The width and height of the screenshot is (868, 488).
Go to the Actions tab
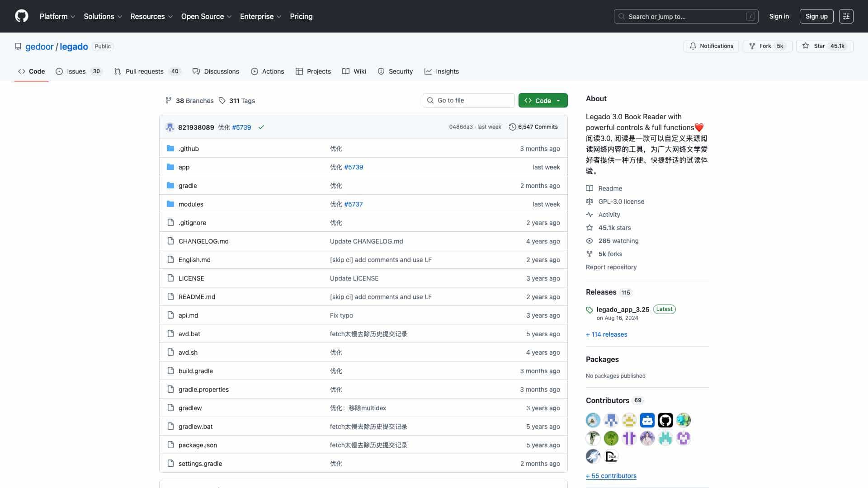coord(268,71)
